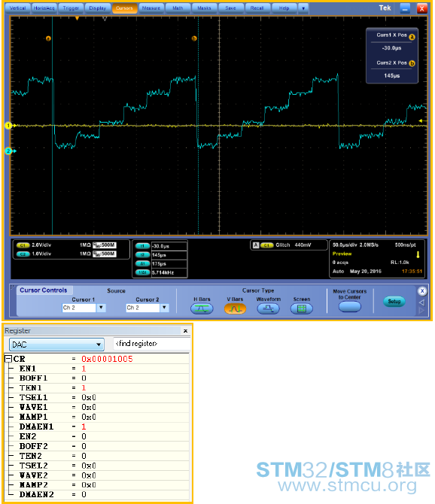Image resolution: width=435 pixels, height=504 pixels.
Task: Open the Save menu
Action: [230, 8]
